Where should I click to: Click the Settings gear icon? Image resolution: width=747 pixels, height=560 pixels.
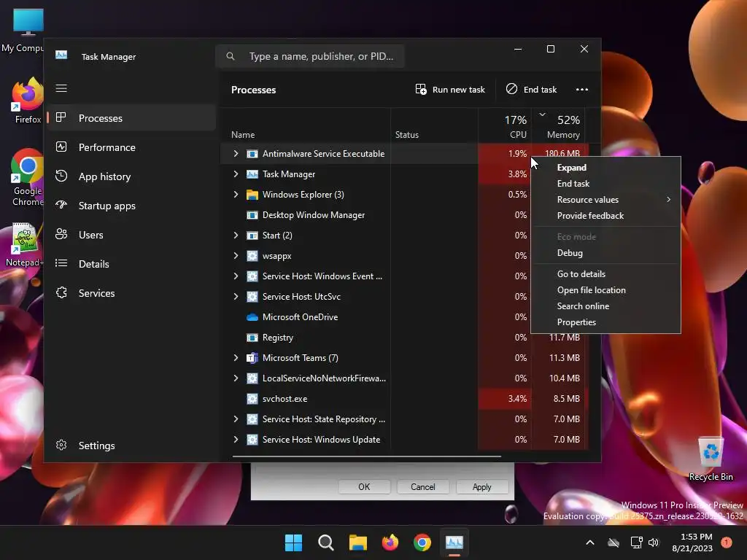point(61,446)
